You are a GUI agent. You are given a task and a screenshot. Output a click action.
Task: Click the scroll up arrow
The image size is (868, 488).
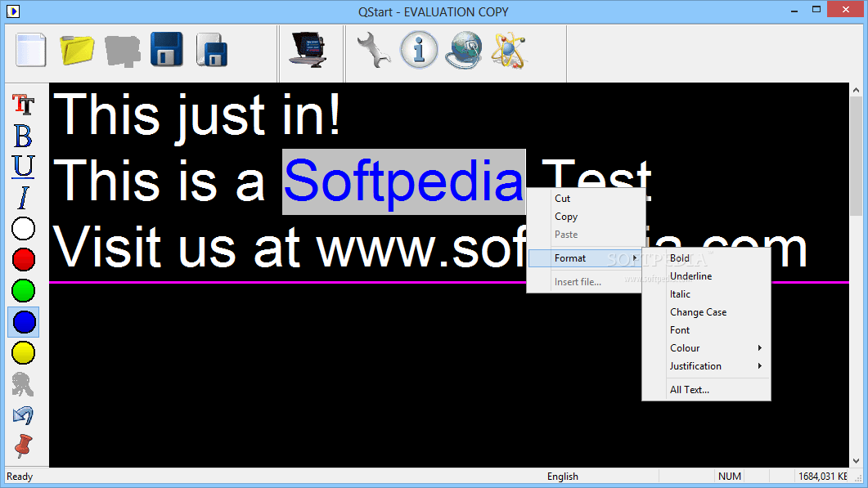tap(856, 90)
